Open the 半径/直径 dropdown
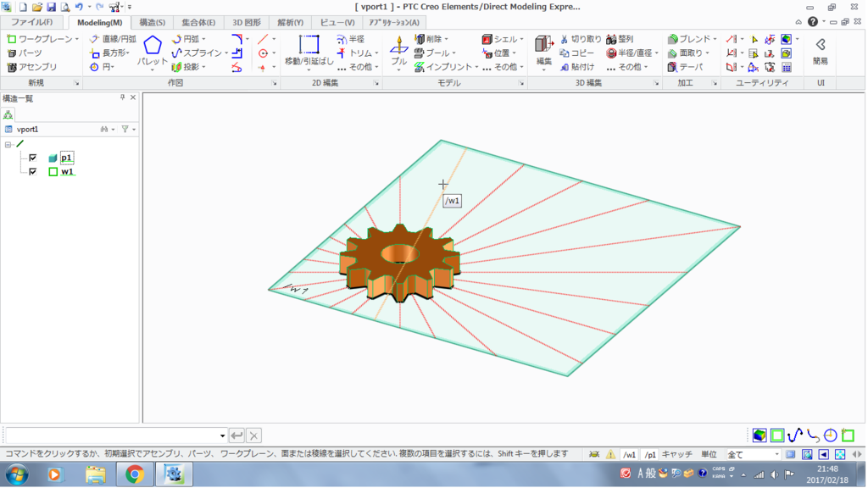 pos(657,53)
